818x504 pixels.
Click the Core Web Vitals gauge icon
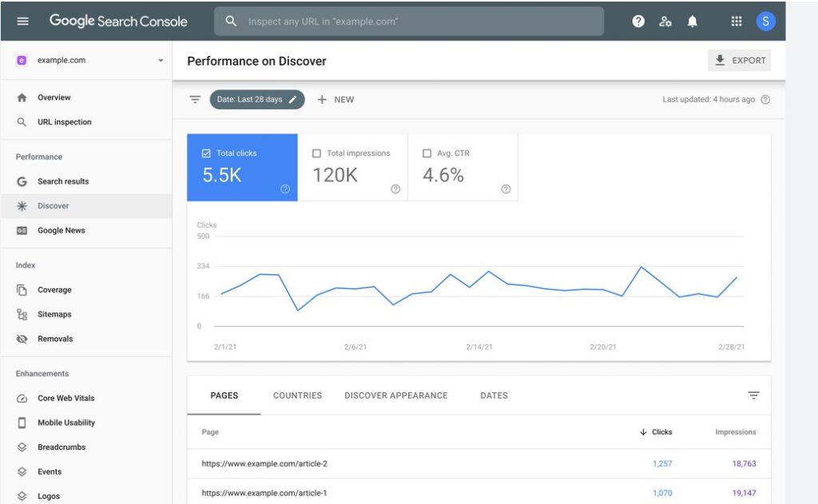[22, 399]
